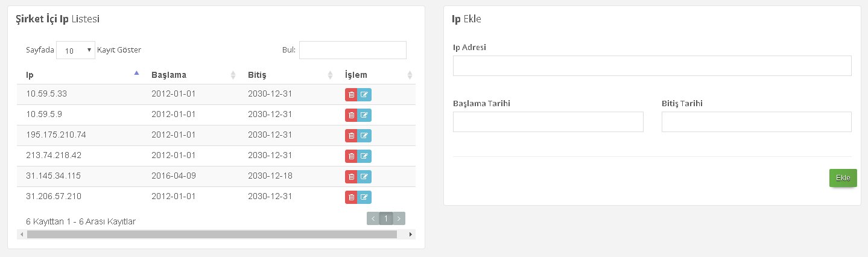Focus the Bul search field
The image size is (868, 257).
tap(353, 50)
